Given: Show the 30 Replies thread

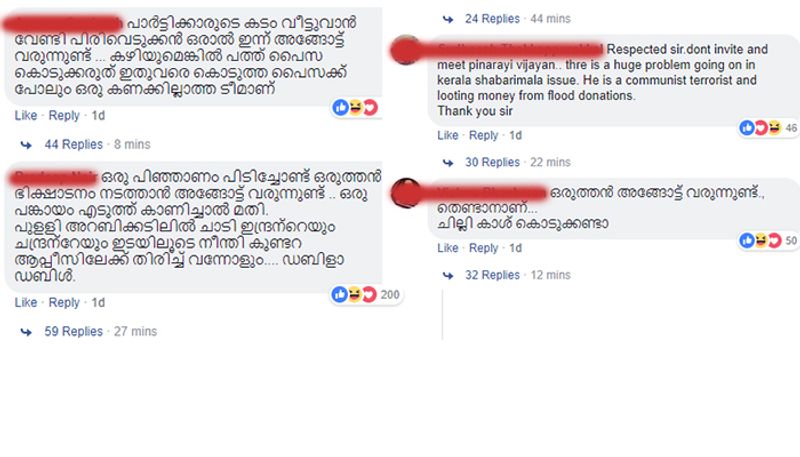Looking at the screenshot, I should pyautogui.click(x=492, y=162).
